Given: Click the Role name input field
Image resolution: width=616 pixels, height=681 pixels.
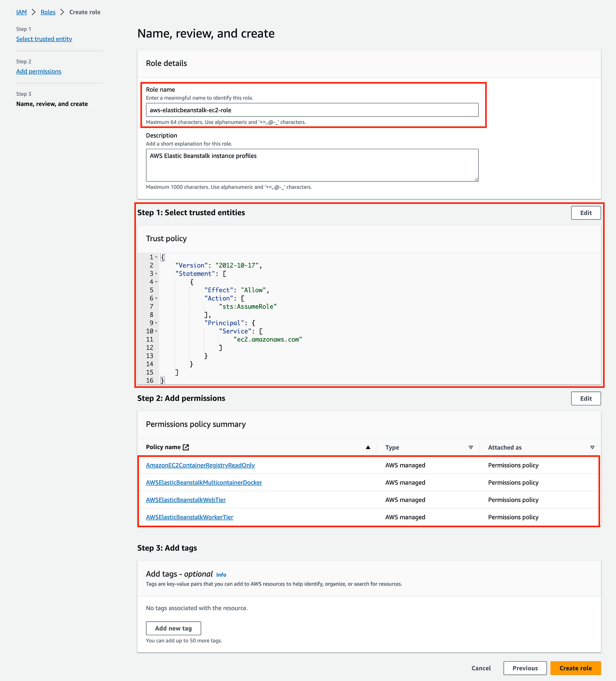Looking at the screenshot, I should [312, 110].
